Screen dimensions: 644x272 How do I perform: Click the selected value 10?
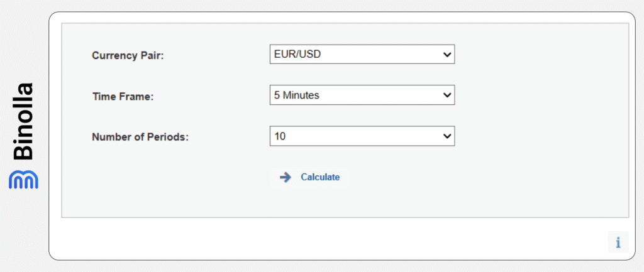click(280, 136)
